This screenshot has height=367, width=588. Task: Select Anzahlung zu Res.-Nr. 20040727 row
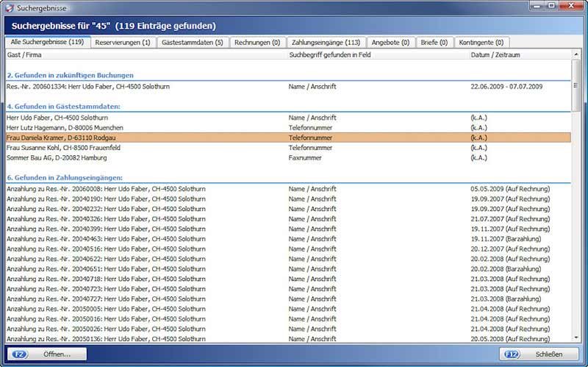(288, 299)
